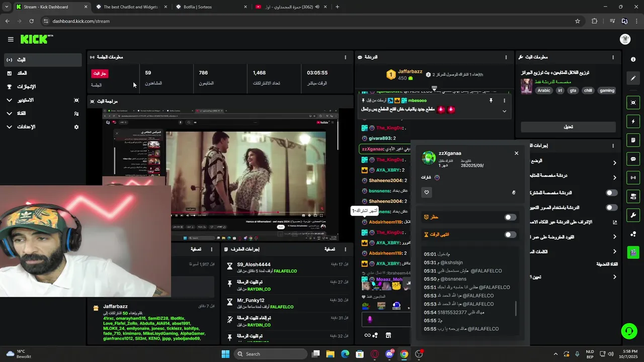
Task: Switch to the YouTube (3062) browser tab
Action: (291, 7)
